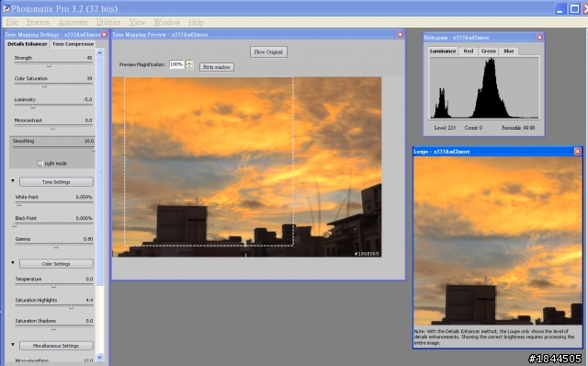Click the Black Point slider handle

[x=15, y=225]
